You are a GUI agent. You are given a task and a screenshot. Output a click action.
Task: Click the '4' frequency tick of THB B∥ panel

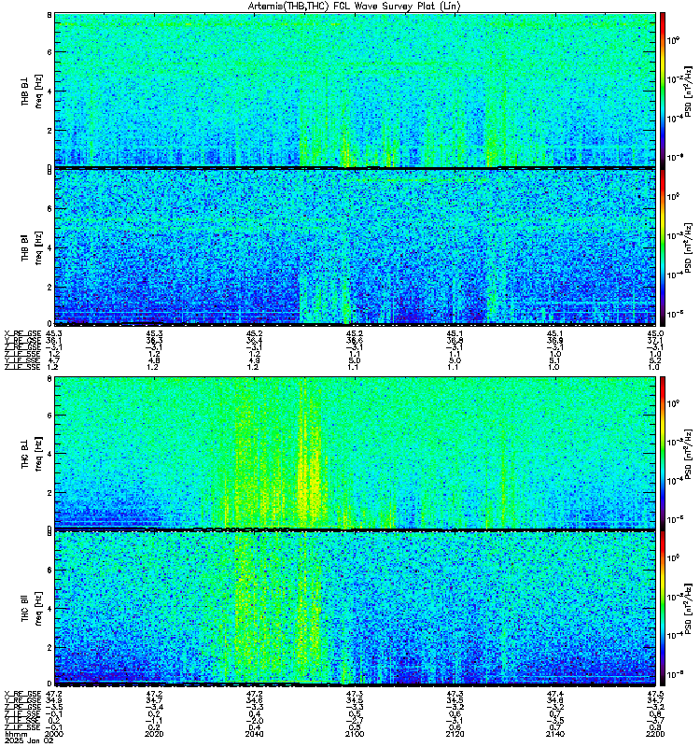(49, 248)
